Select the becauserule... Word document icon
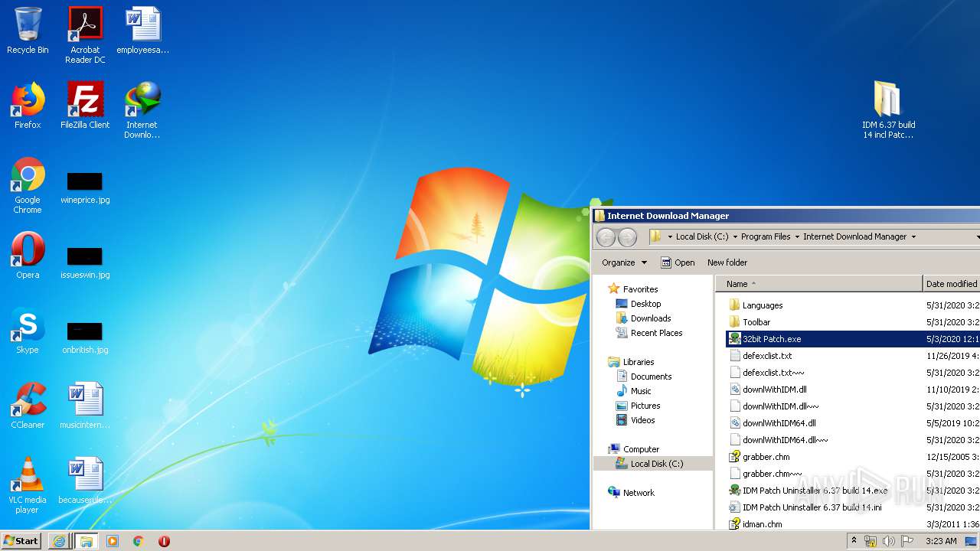Image resolution: width=980 pixels, height=551 pixels. pyautogui.click(x=85, y=481)
